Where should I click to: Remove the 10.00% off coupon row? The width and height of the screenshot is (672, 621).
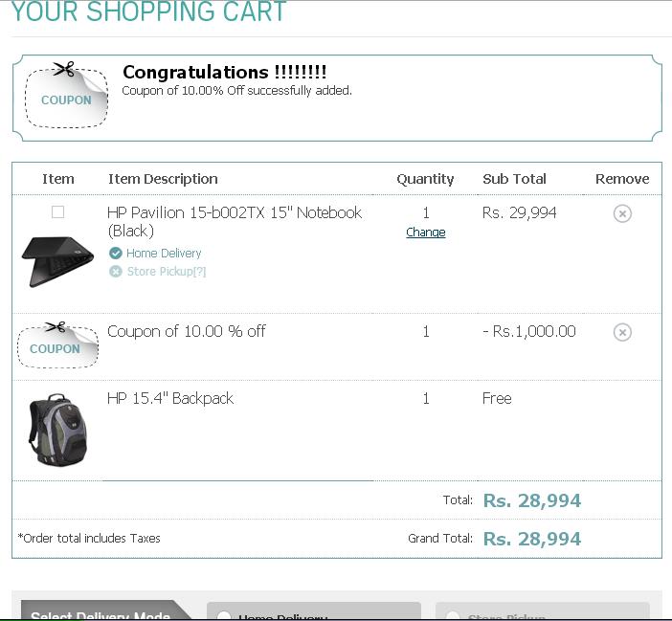(x=622, y=332)
